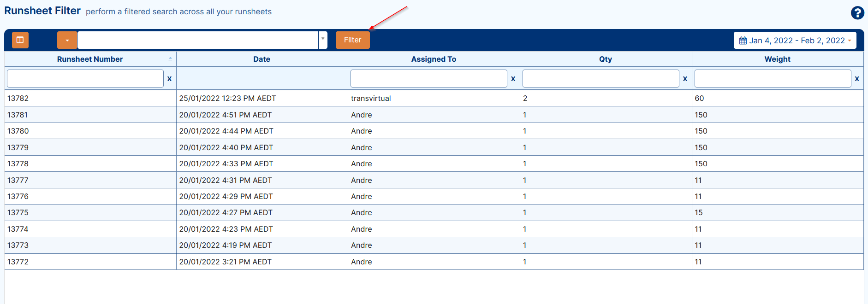
Task: Click Qty value 2 in row 13782
Action: pyautogui.click(x=525, y=98)
